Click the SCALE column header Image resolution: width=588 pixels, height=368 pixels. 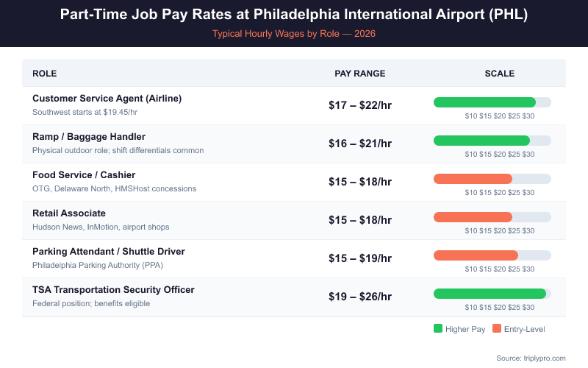coord(500,74)
